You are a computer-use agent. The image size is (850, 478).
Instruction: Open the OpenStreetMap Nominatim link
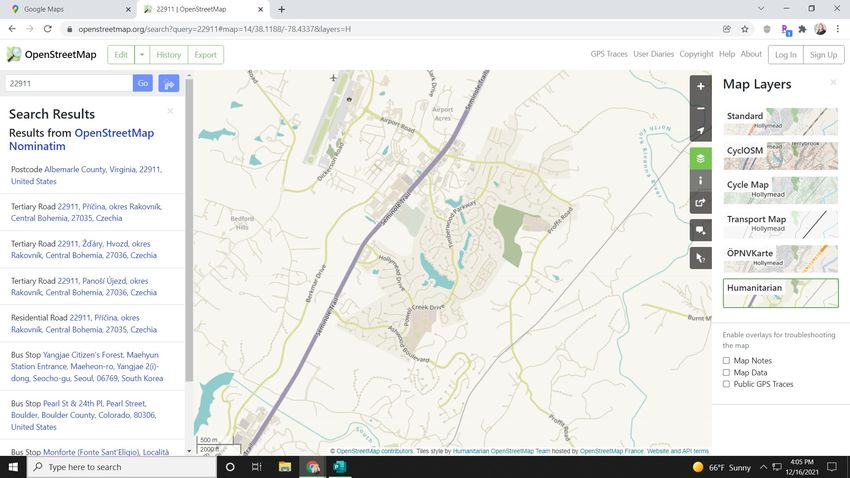click(x=81, y=139)
